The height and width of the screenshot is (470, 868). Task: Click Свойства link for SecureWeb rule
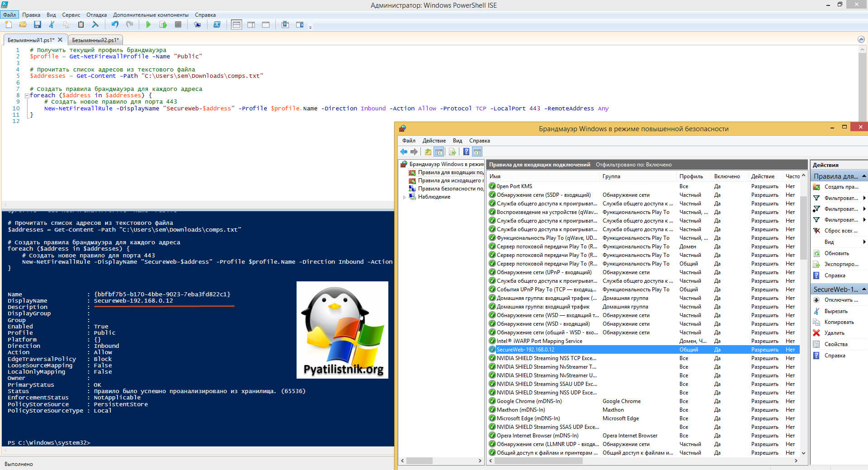pos(835,344)
